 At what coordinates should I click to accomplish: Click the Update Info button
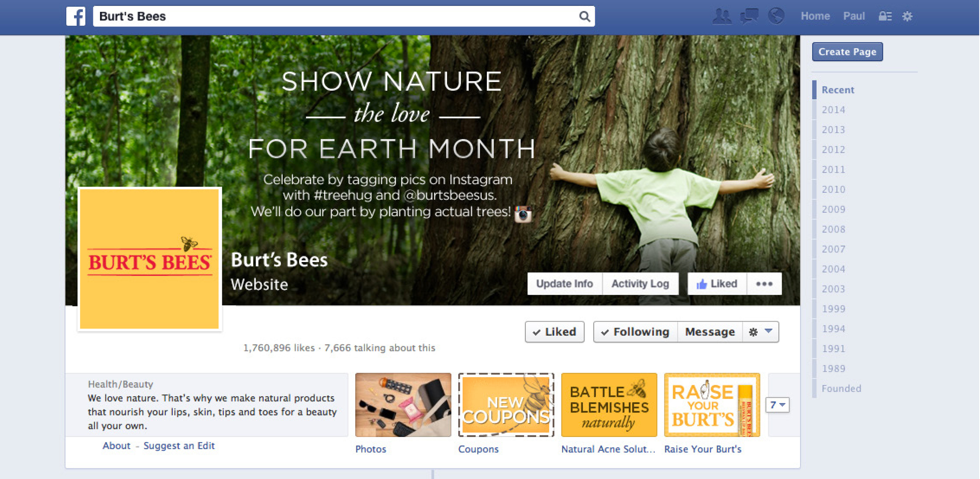(x=564, y=284)
